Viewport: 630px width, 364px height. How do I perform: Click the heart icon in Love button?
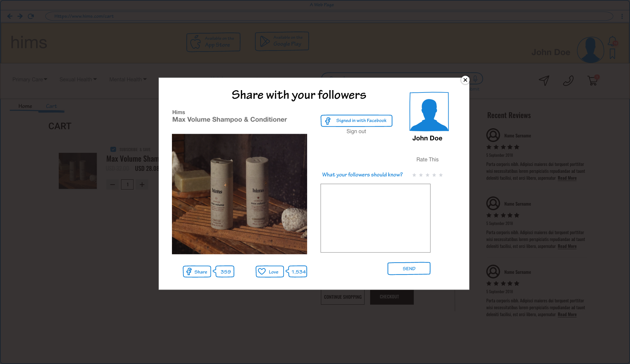pyautogui.click(x=262, y=272)
